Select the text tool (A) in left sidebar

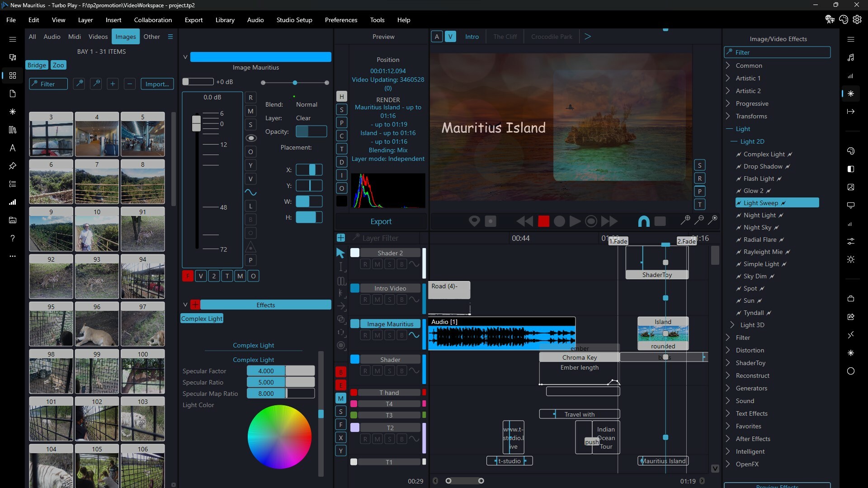tap(13, 148)
